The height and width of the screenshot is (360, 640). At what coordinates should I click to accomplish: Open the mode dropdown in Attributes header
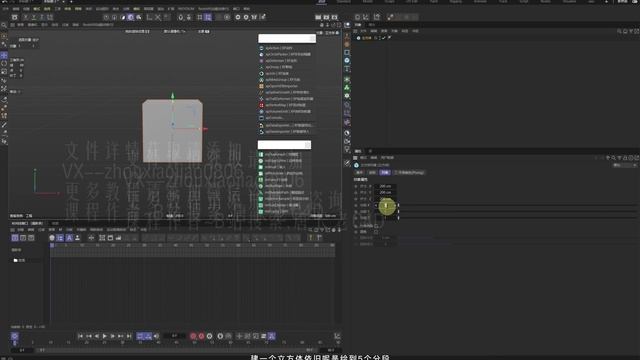click(624, 165)
